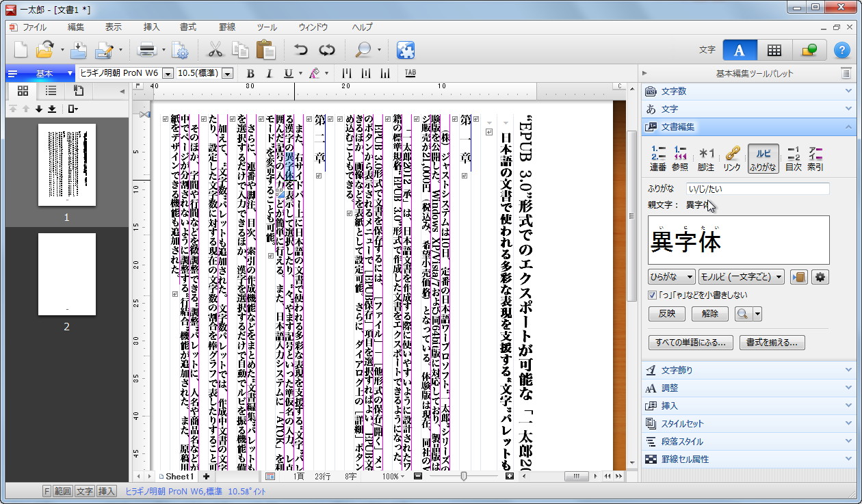The height and width of the screenshot is (504, 862).
Task: Toggle underline formatting
Action: 288,73
